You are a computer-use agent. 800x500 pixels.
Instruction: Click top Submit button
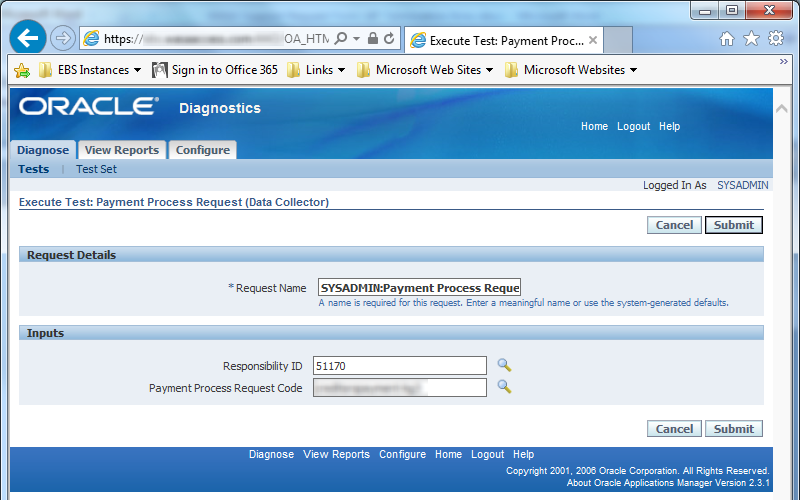pyautogui.click(x=734, y=225)
